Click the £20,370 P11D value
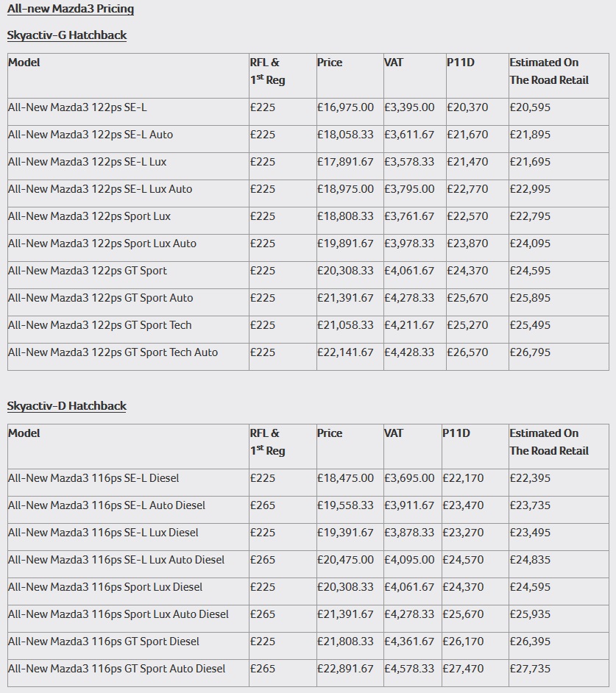The width and height of the screenshot is (616, 693). [467, 107]
